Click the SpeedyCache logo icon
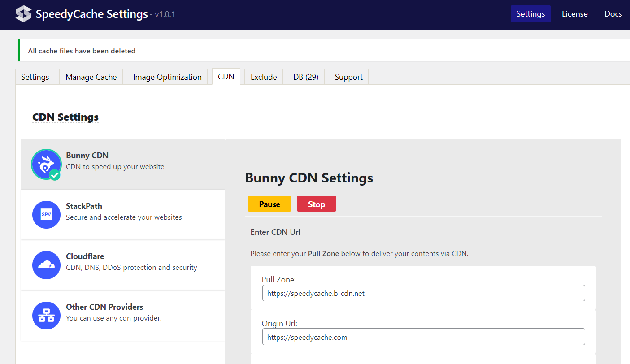630x364 pixels. point(23,14)
